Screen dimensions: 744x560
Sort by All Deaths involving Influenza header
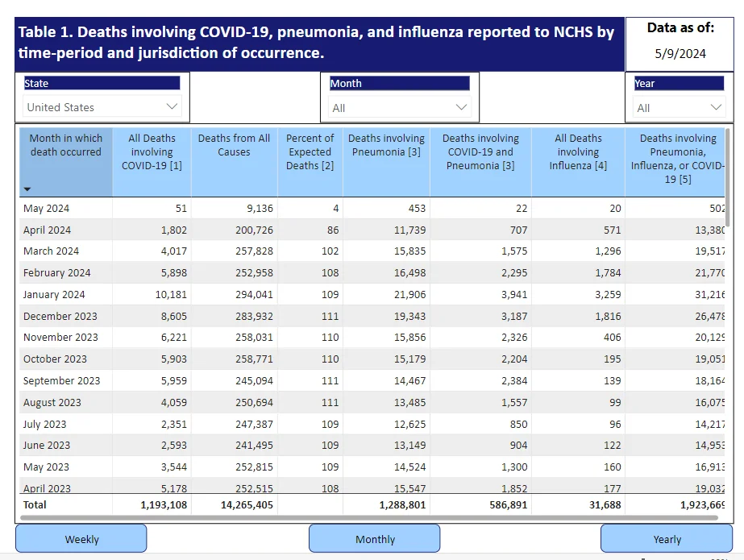[x=578, y=162]
